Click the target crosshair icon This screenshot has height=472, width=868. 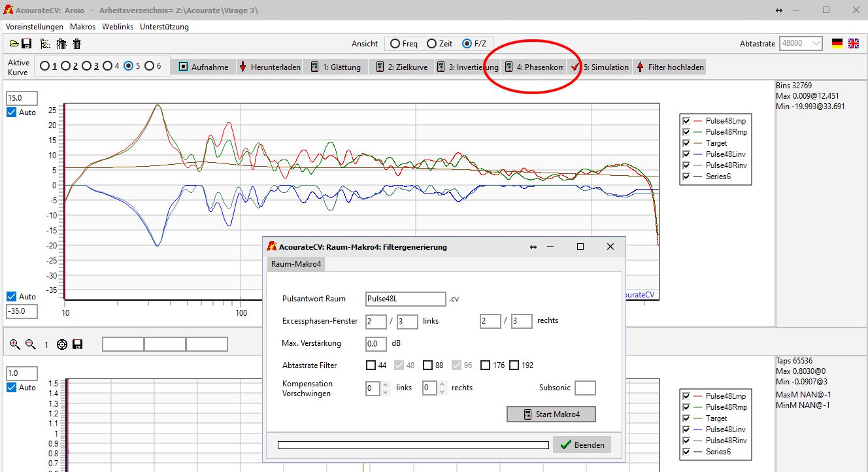point(62,345)
